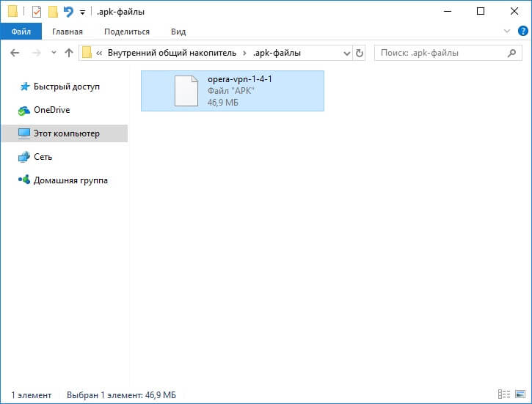Click status text Выбран 1 элемент: 46,9 МБ
Screen dimensions: 532x404
tap(122, 395)
